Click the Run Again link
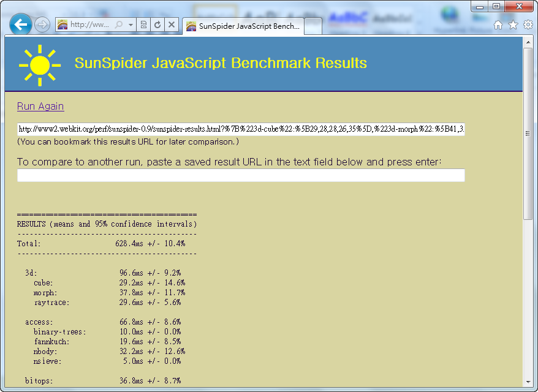Viewport: 538px width, 392px height. [x=40, y=107]
